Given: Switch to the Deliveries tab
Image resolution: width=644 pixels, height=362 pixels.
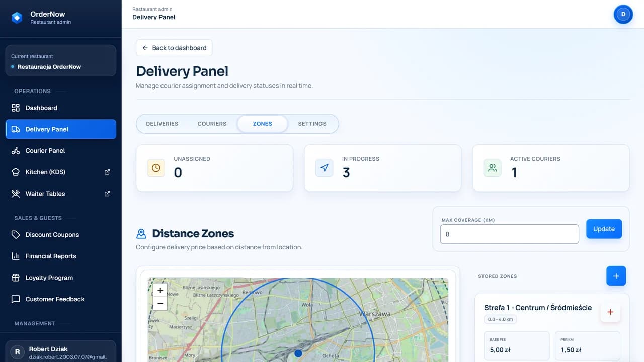Looking at the screenshot, I should coord(162,124).
